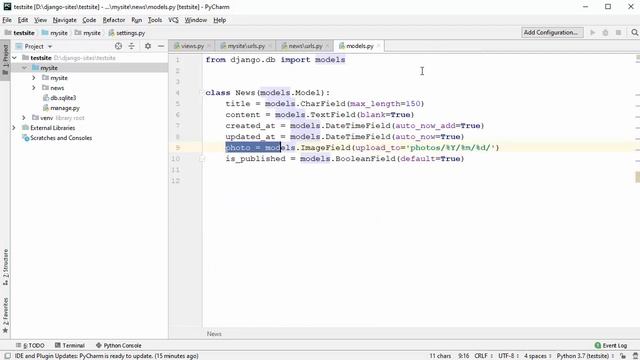Open the Edit menu
This screenshot has width=640, height=360.
pos(23,20)
